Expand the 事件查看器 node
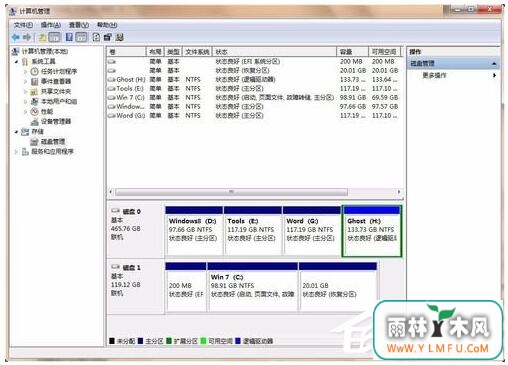The image size is (508, 365). 26,82
